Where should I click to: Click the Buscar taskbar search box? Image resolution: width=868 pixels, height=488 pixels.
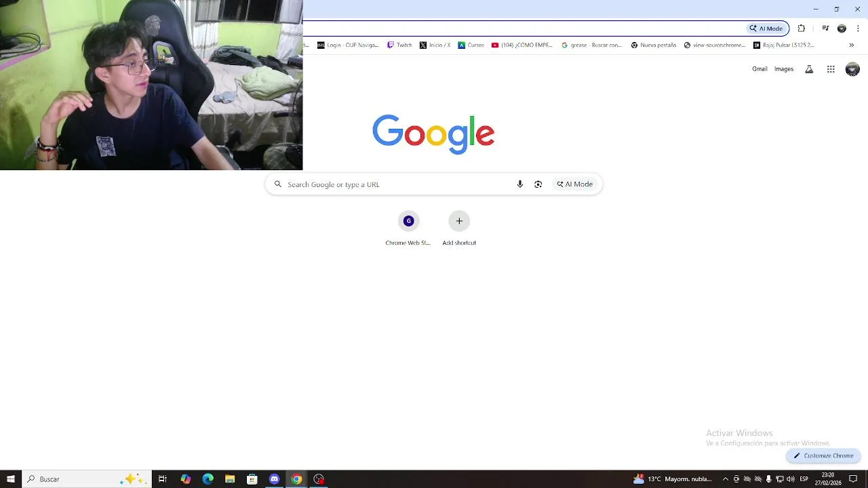coord(87,479)
